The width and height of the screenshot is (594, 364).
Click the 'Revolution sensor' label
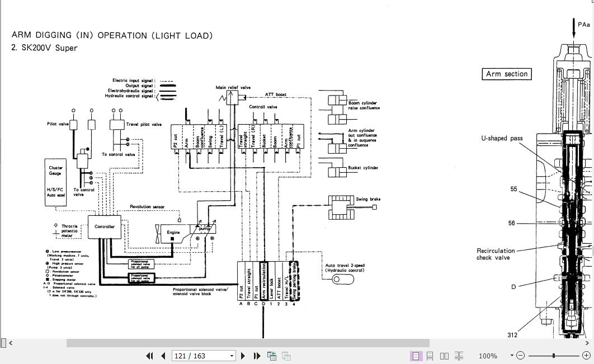[x=147, y=206]
